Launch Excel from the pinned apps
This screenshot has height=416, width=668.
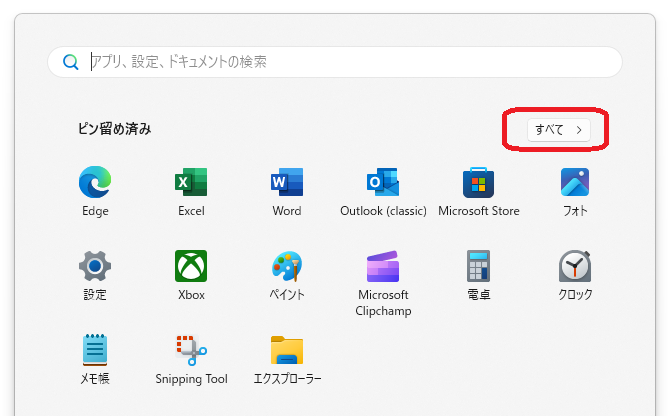[191, 182]
